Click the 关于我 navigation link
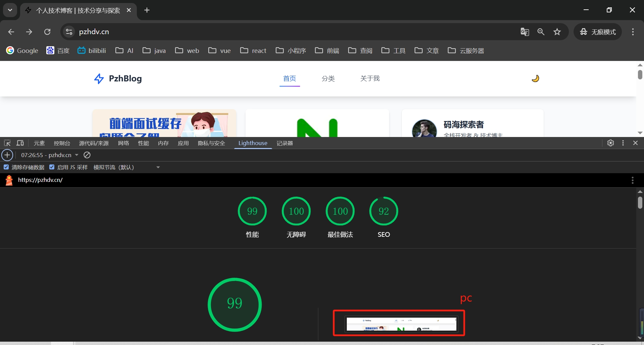 click(370, 78)
